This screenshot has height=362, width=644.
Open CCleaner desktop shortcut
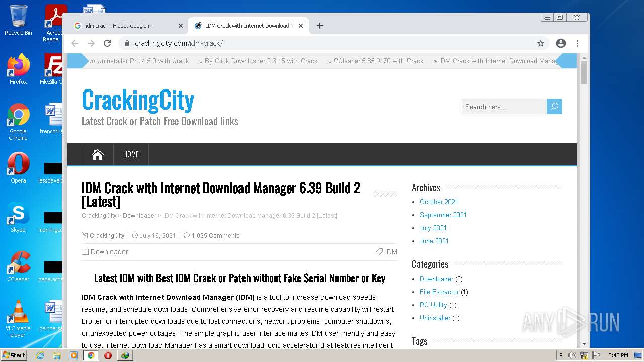pyautogui.click(x=18, y=266)
